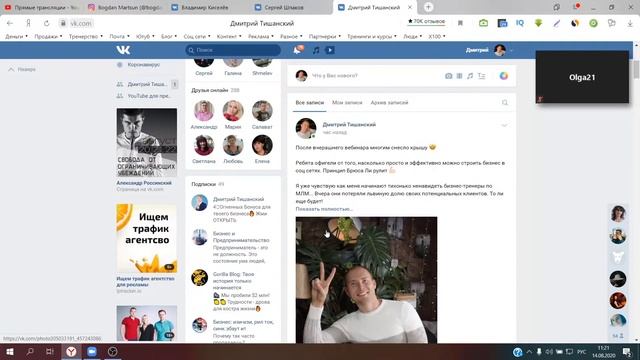
Task: Open the green download-arrow extension
Action: click(538, 23)
